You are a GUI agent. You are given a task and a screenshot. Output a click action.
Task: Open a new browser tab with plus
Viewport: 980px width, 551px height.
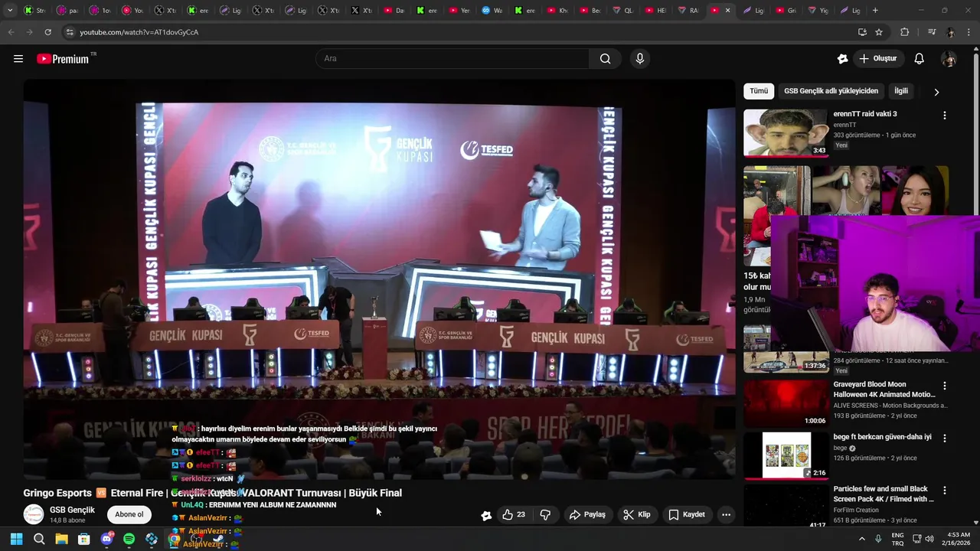(875, 11)
